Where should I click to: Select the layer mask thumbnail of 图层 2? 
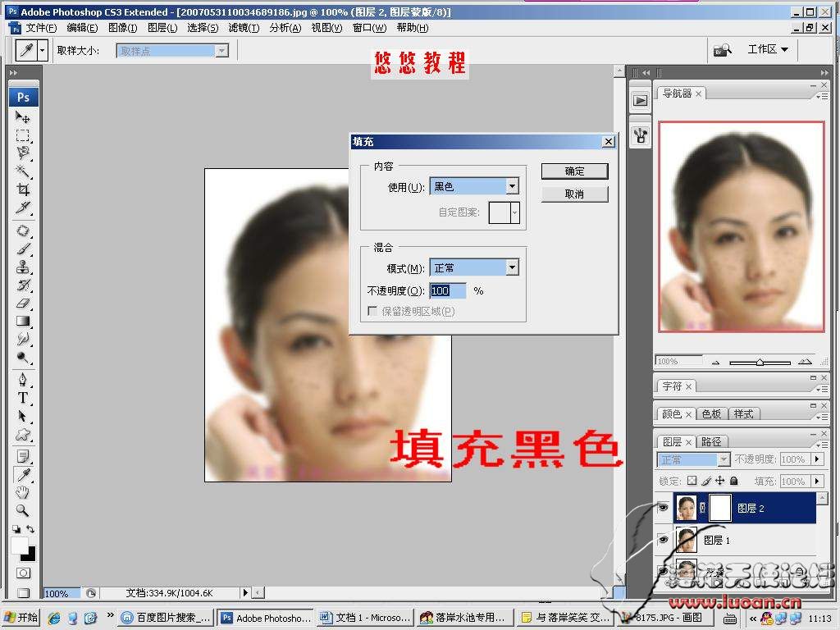[x=720, y=508]
